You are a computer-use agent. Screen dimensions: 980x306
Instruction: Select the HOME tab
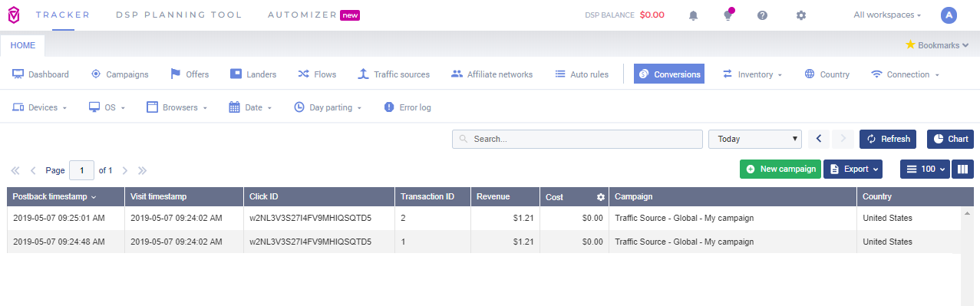[x=23, y=45]
